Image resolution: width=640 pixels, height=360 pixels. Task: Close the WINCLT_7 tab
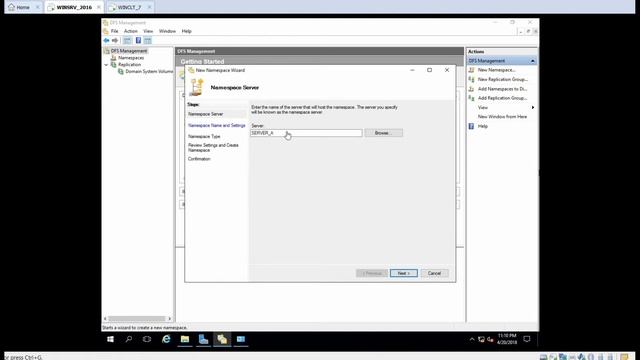pos(149,7)
